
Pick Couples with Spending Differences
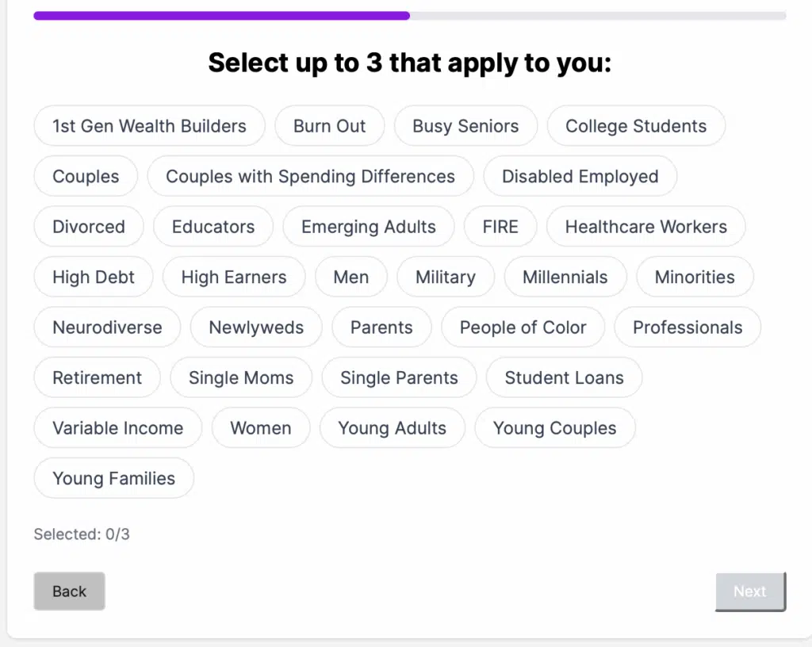coord(310,176)
